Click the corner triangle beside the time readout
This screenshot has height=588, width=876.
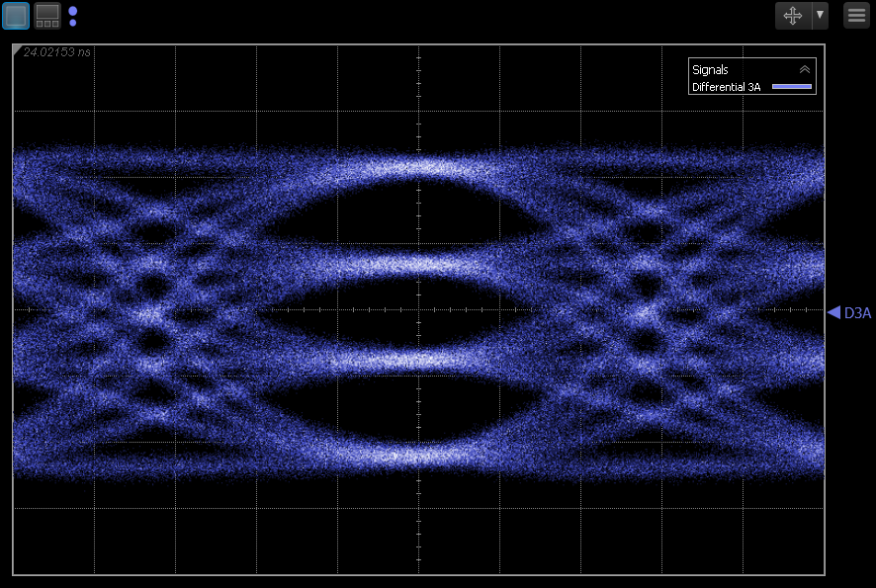point(17,49)
